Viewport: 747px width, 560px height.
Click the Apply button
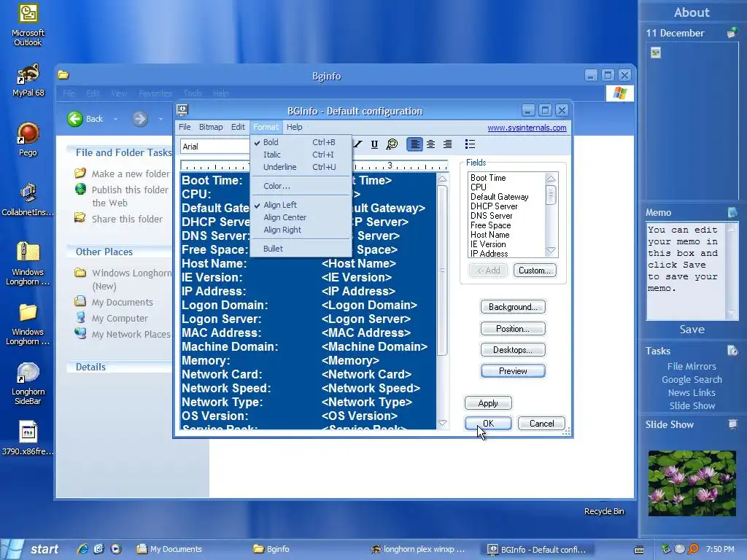[488, 403]
